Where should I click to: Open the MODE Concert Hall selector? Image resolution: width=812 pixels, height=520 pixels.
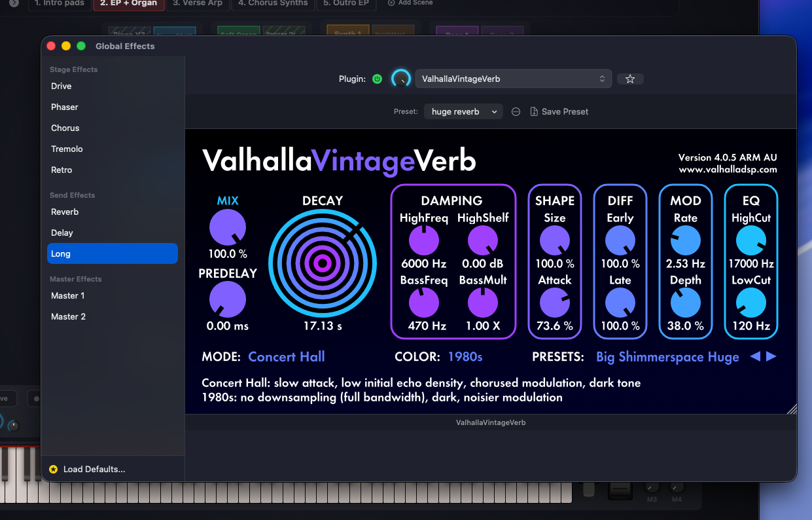pyautogui.click(x=287, y=357)
